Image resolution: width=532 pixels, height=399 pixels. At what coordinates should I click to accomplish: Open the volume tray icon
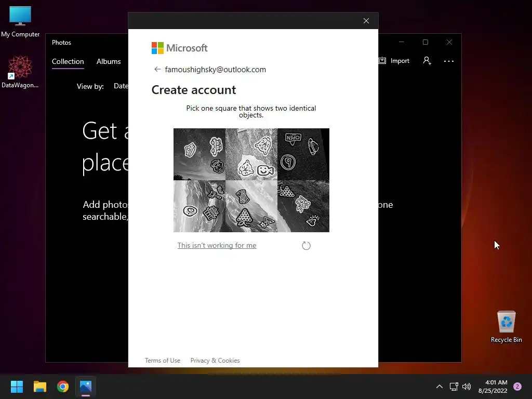pos(467,387)
